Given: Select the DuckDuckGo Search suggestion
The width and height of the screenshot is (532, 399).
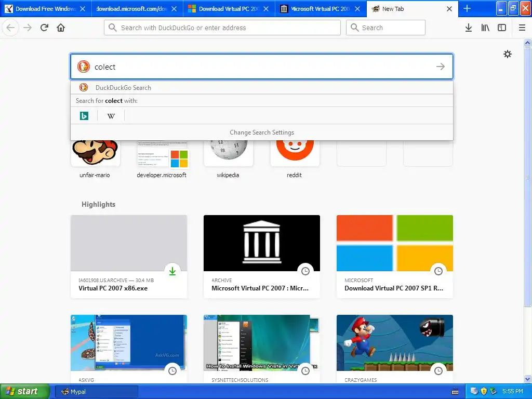Looking at the screenshot, I should pyautogui.click(x=262, y=87).
